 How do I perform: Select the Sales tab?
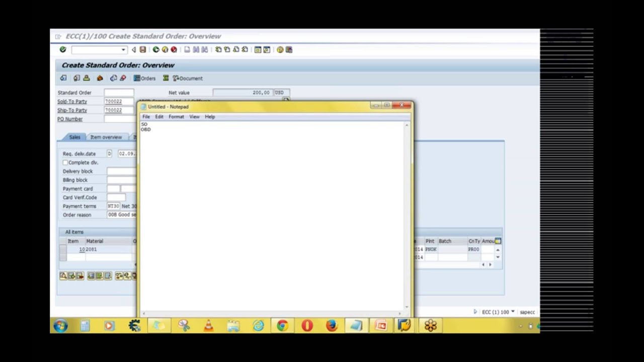(x=74, y=137)
